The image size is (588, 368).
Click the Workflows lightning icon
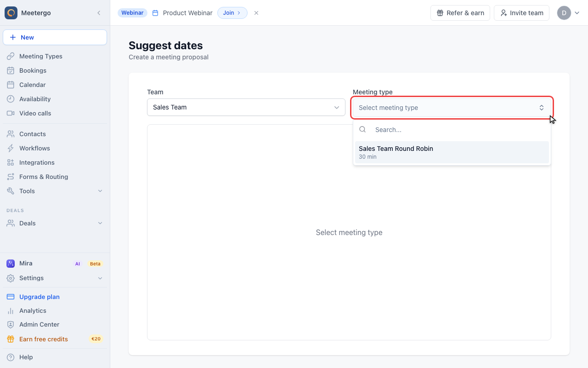(x=11, y=148)
